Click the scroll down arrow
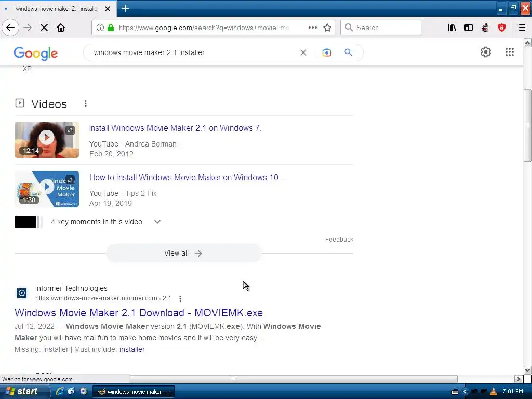The width and height of the screenshot is (532, 399). (x=528, y=370)
